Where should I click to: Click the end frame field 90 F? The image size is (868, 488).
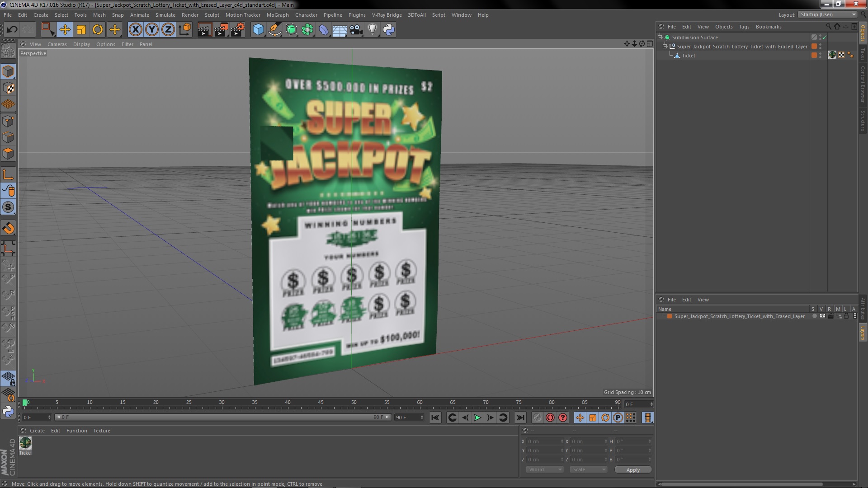[x=409, y=418]
